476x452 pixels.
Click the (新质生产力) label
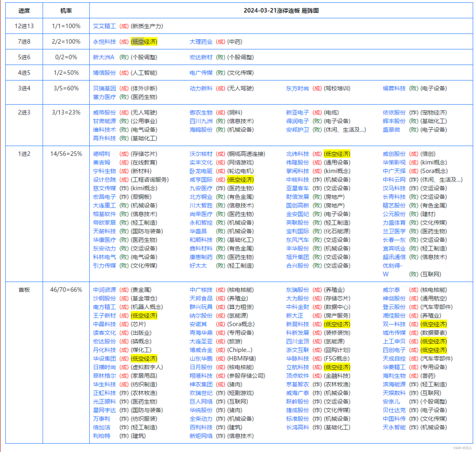tap(147, 26)
